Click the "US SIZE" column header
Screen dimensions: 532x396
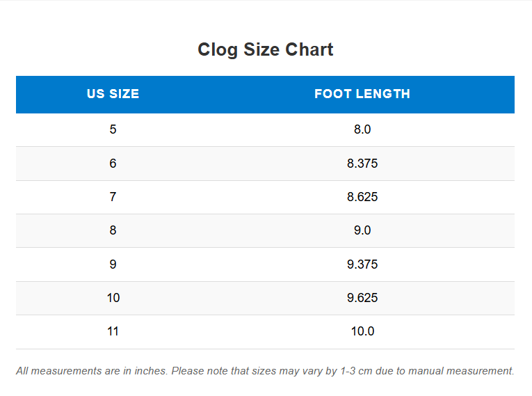pos(113,94)
